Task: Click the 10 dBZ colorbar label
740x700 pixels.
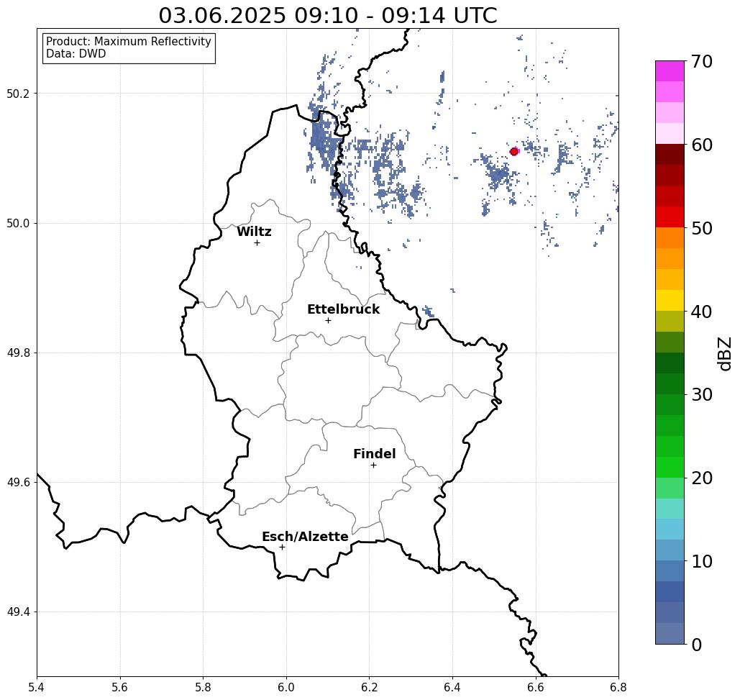Action: point(701,561)
